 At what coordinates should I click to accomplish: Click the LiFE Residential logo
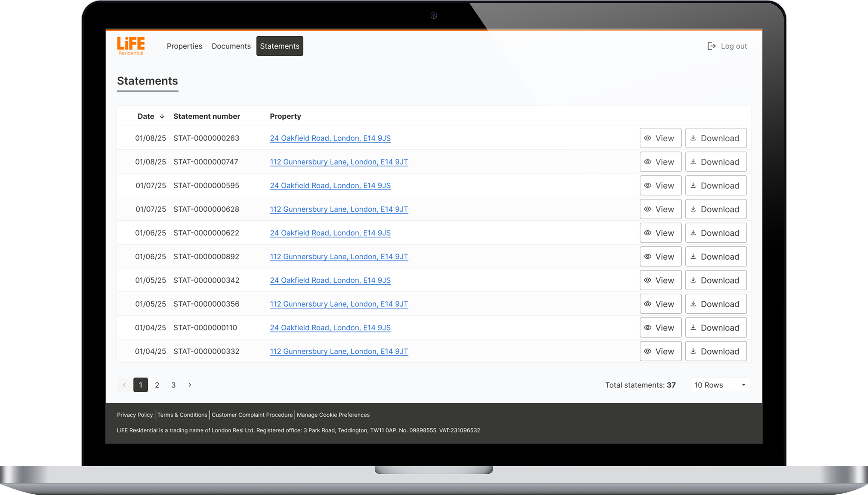[x=131, y=46]
